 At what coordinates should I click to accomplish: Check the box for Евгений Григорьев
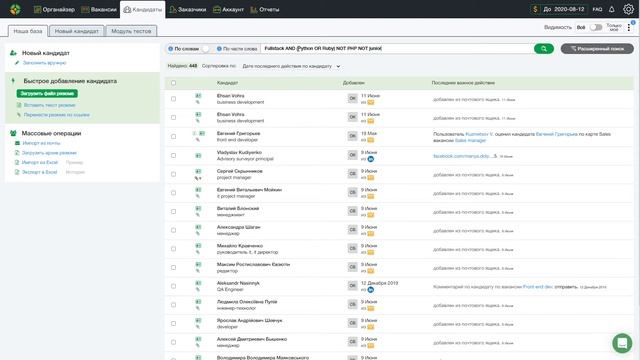173,136
